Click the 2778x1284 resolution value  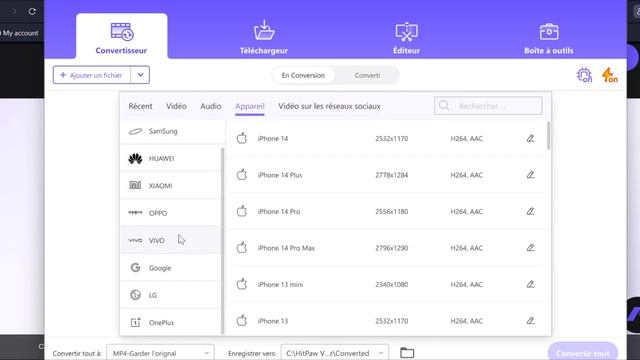click(391, 175)
